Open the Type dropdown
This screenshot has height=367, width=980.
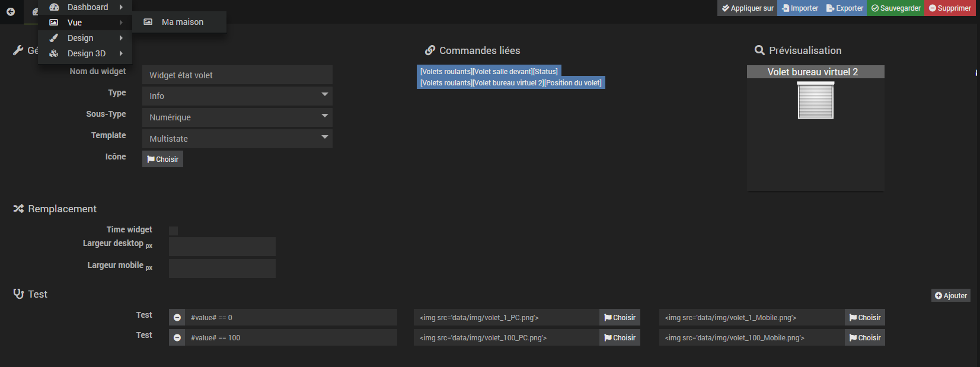(237, 96)
